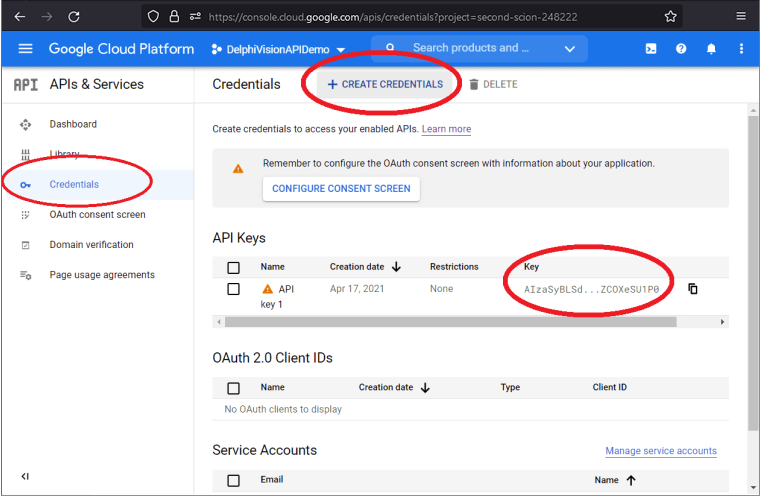This screenshot has height=496, width=760.
Task: Go back with the browser back arrow
Action: pyautogui.click(x=20, y=17)
